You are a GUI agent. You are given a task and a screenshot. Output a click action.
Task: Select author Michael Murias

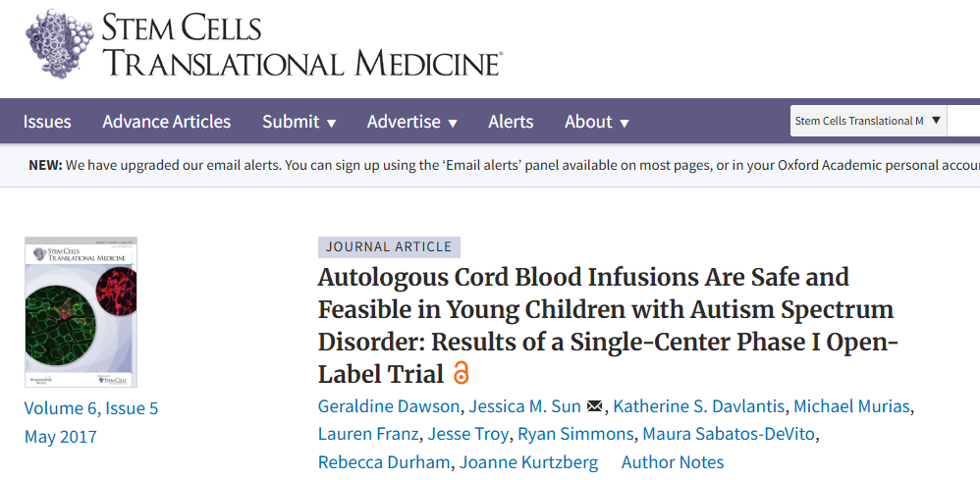(x=854, y=406)
